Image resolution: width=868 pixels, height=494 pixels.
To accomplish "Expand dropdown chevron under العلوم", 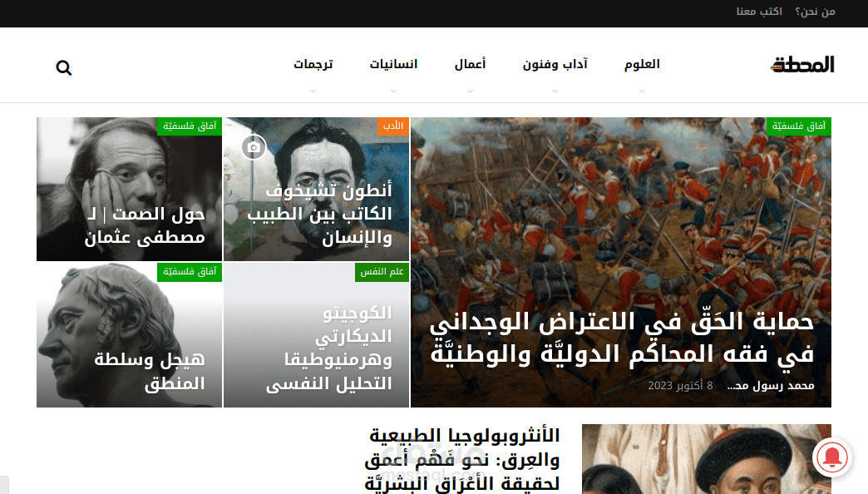I will click(x=642, y=91).
